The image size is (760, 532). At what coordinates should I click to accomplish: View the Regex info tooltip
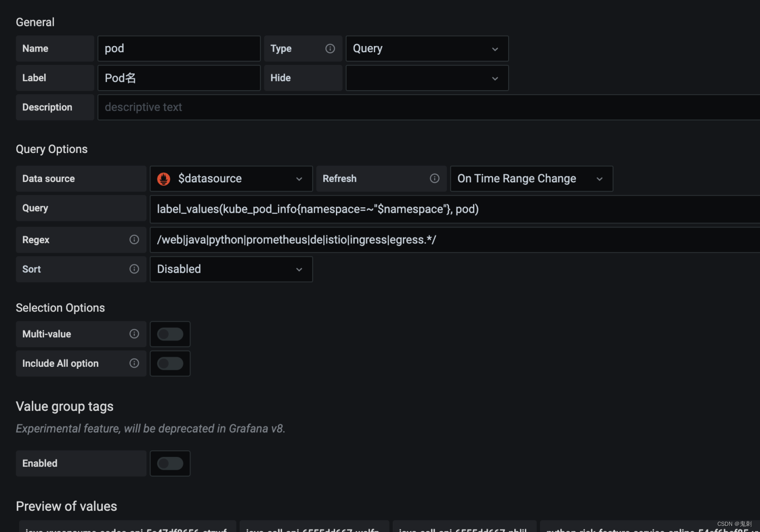[134, 240]
